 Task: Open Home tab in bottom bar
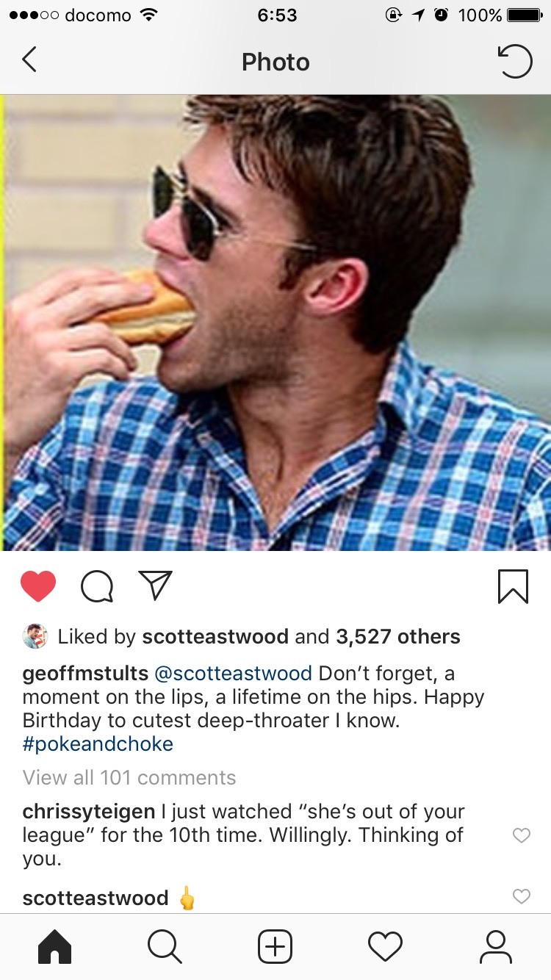(55, 946)
